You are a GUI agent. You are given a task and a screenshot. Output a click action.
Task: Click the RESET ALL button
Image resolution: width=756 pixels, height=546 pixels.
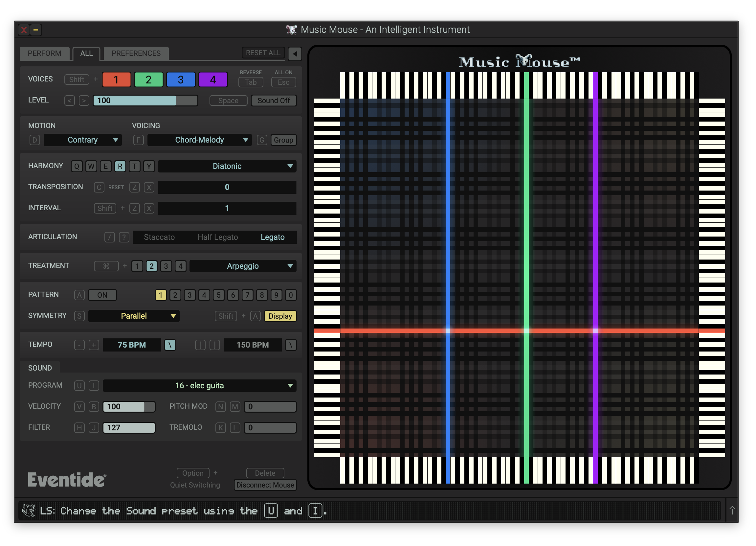[x=263, y=53]
